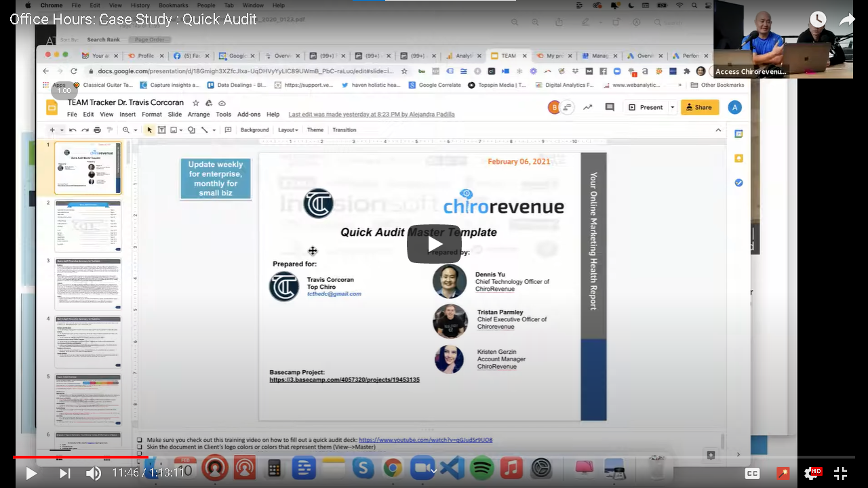The image size is (868, 488).
Task: Open the Insert menu in Slides
Action: point(127,115)
